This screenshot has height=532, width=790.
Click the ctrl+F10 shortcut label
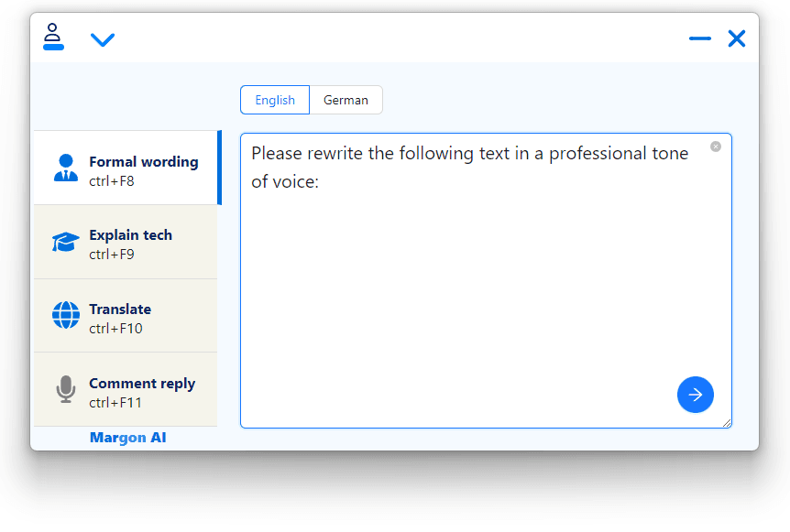point(115,329)
